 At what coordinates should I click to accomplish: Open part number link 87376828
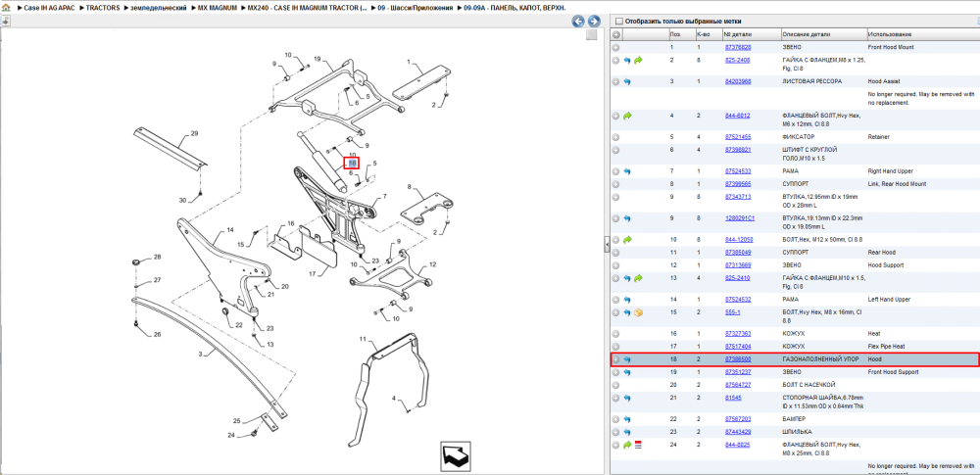click(738, 47)
